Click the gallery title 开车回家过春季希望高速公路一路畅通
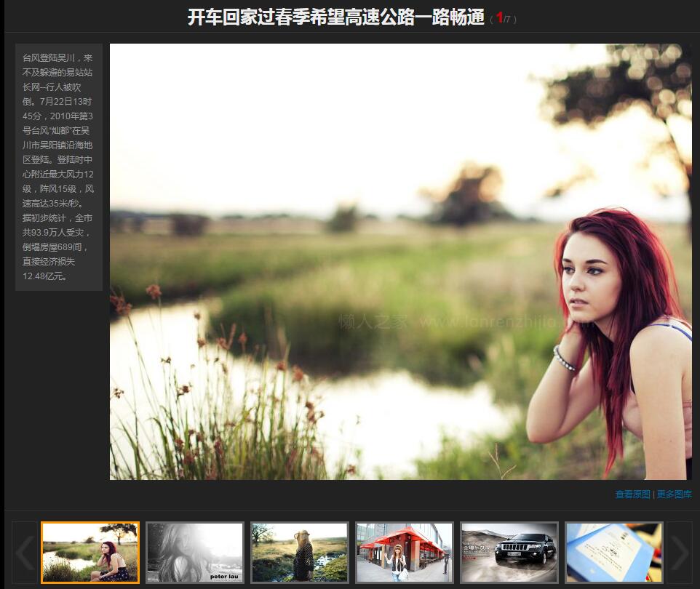 pyautogui.click(x=335, y=17)
